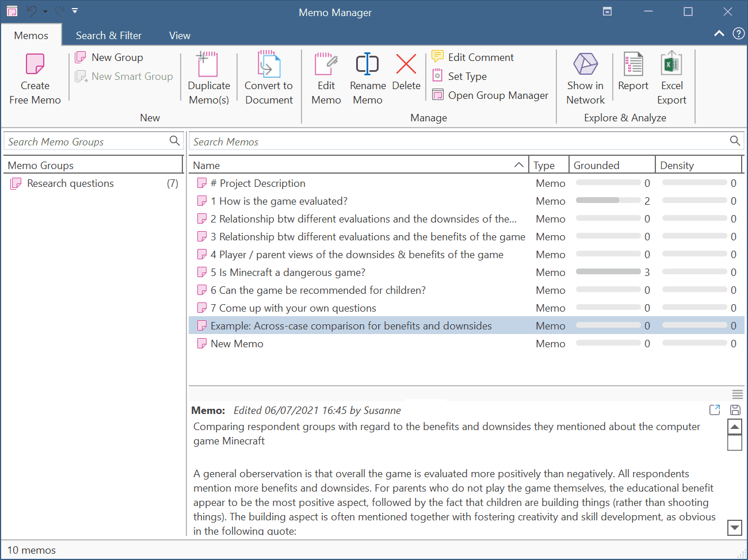This screenshot has height=560, width=748.
Task: Click the memo text scrollbar up arrow
Action: pos(735,427)
